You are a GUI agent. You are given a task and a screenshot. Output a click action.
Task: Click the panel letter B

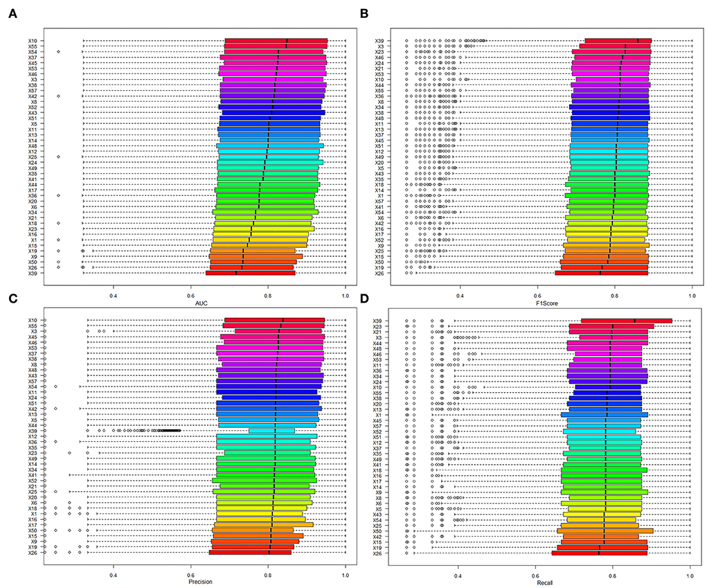(x=364, y=14)
